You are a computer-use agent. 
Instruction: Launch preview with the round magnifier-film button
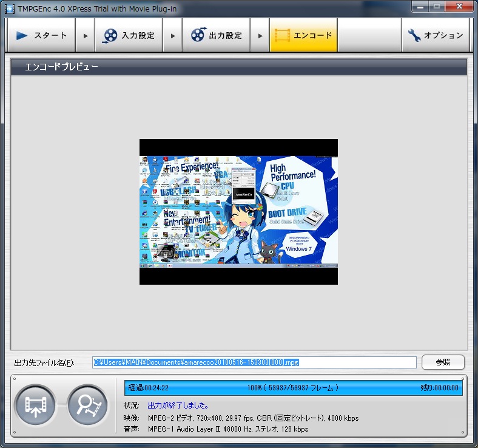(x=88, y=405)
